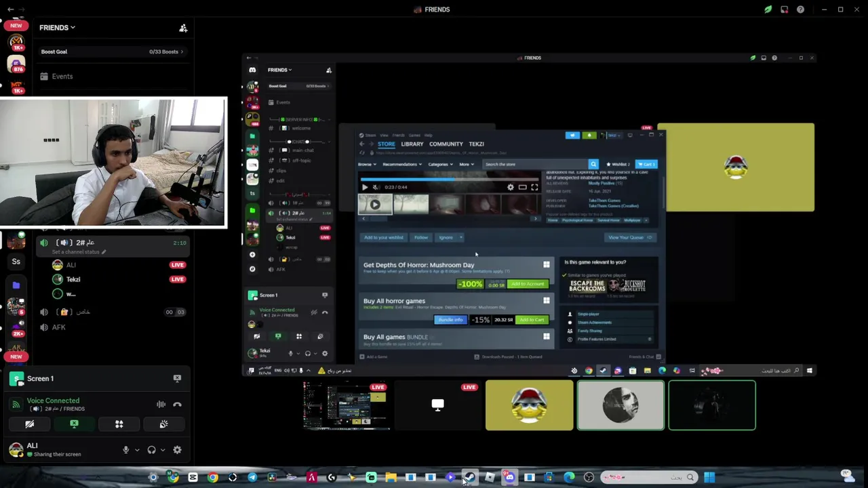Click Follow button on Steam page
Image resolution: width=868 pixels, height=488 pixels.
click(x=421, y=238)
